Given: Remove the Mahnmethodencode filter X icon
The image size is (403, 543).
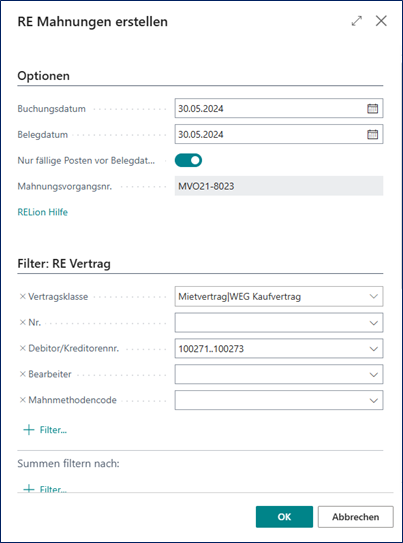Looking at the screenshot, I should click(x=23, y=400).
